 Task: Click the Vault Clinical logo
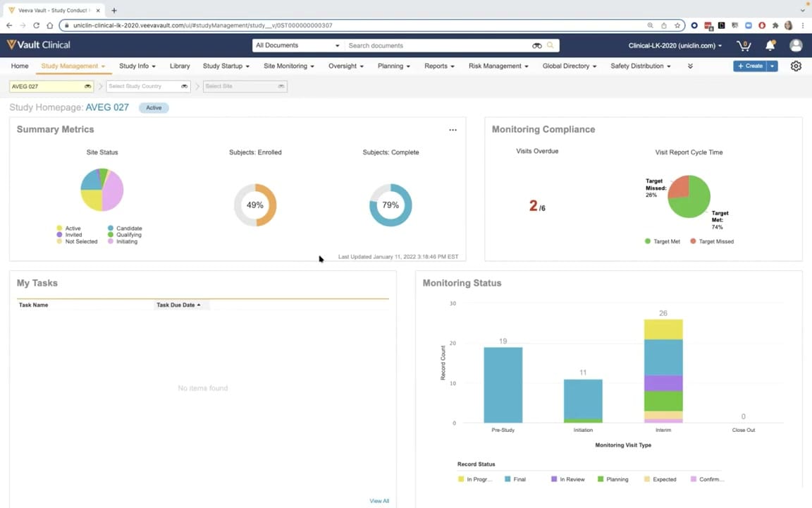(39, 45)
